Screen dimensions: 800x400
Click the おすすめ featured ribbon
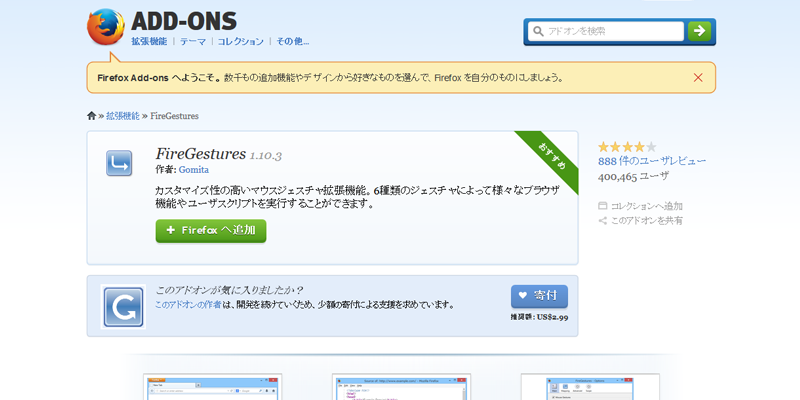tap(552, 155)
